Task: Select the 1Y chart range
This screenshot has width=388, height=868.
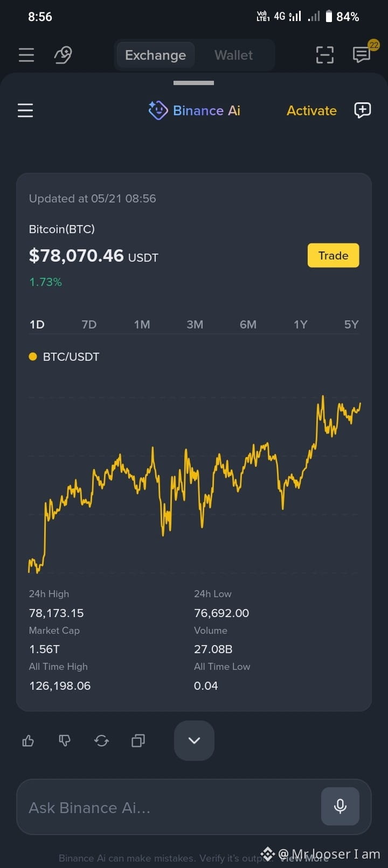Action: (x=300, y=324)
